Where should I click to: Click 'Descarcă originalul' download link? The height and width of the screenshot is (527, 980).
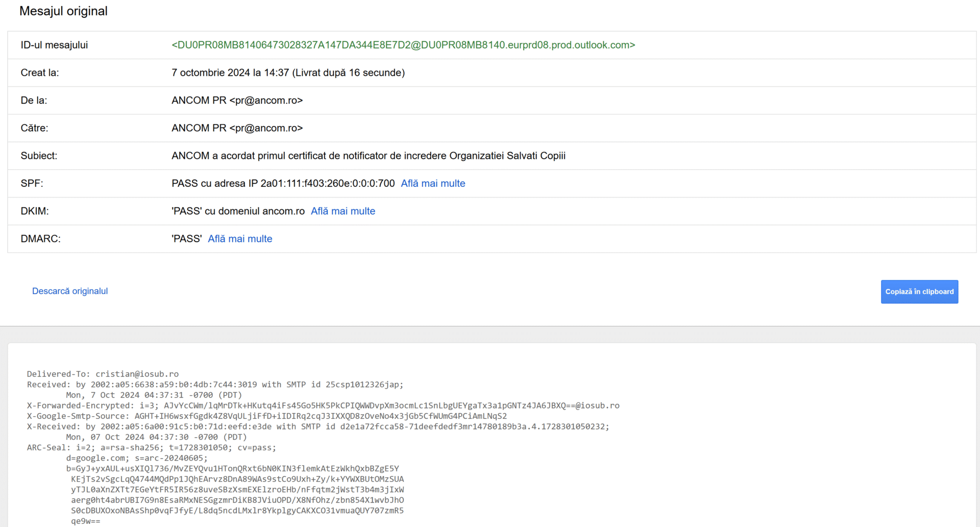(x=70, y=291)
